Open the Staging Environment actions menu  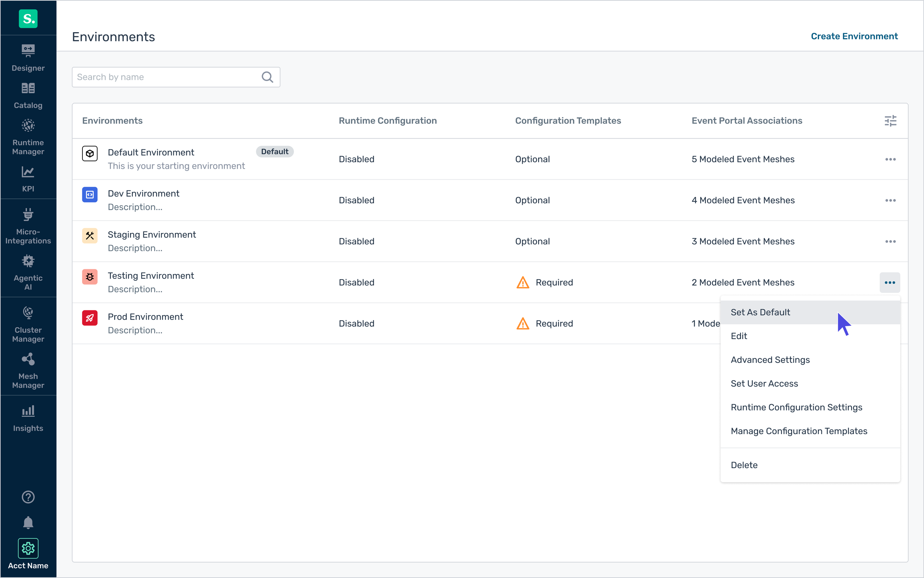(891, 241)
